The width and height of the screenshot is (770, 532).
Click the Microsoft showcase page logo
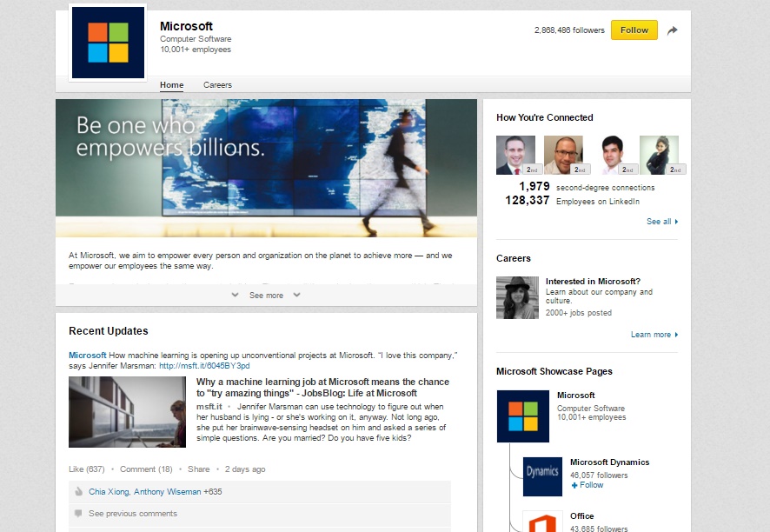[523, 416]
